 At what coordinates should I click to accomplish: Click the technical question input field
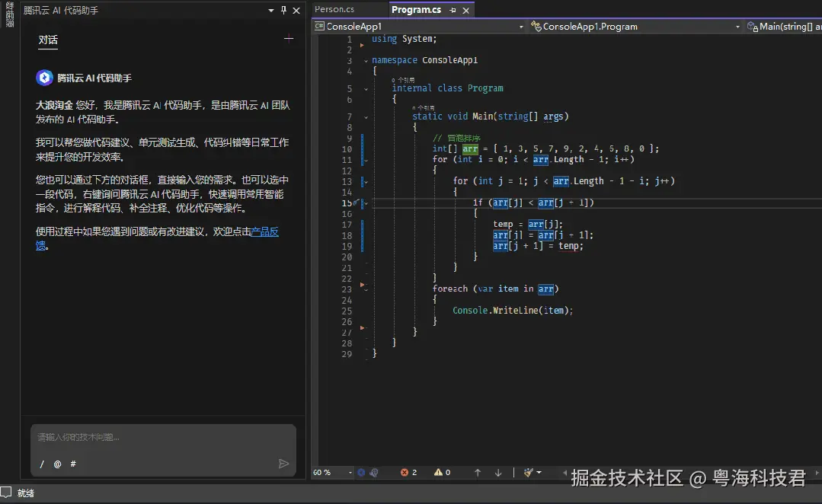(152, 437)
